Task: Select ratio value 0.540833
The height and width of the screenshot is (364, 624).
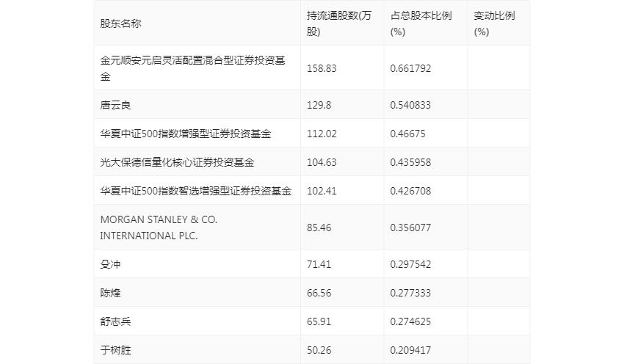Action: pyautogui.click(x=410, y=105)
